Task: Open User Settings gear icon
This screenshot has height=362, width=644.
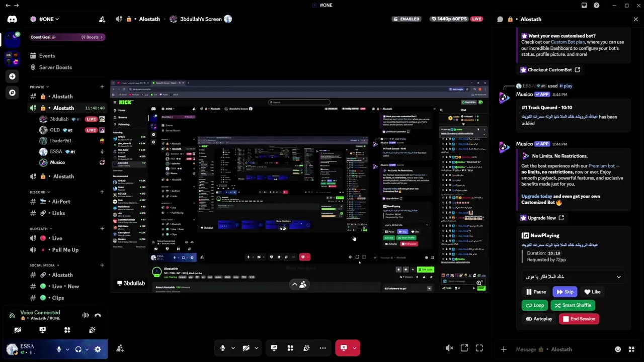Action: coord(98,349)
